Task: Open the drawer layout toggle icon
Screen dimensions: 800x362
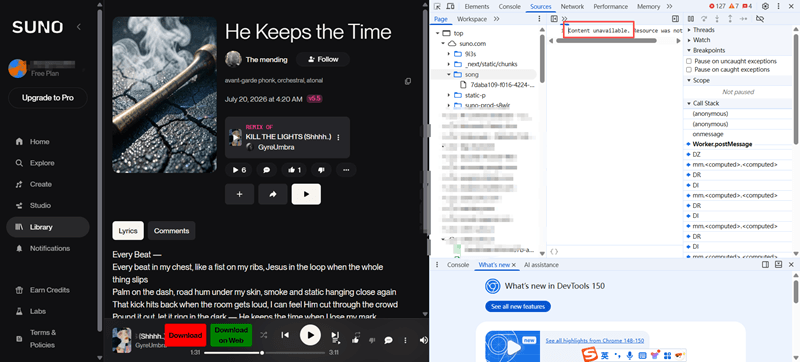Action: (x=765, y=265)
